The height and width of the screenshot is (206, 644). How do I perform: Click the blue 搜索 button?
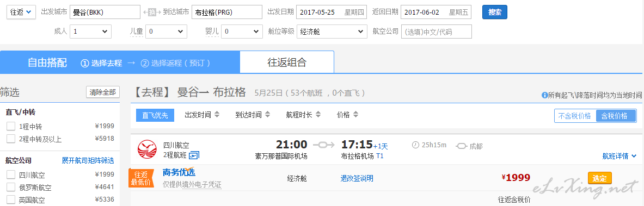click(494, 13)
